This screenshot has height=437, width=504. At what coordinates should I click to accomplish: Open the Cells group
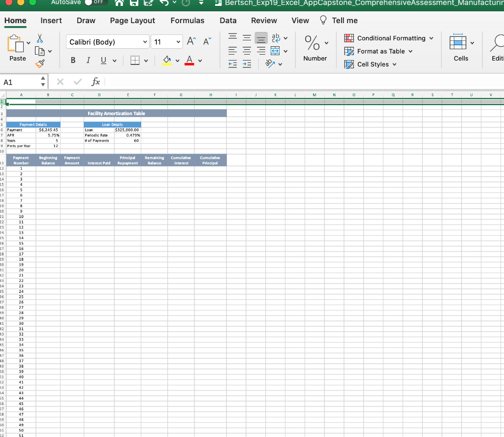(x=461, y=47)
